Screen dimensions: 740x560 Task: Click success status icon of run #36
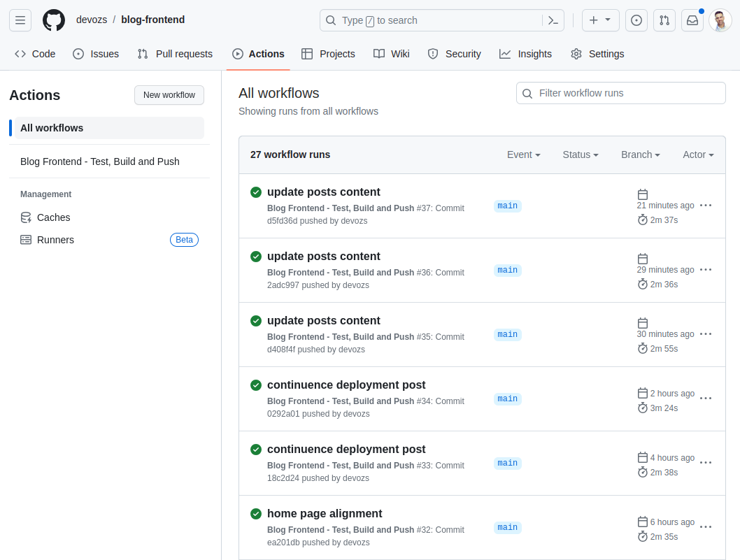[256, 256]
